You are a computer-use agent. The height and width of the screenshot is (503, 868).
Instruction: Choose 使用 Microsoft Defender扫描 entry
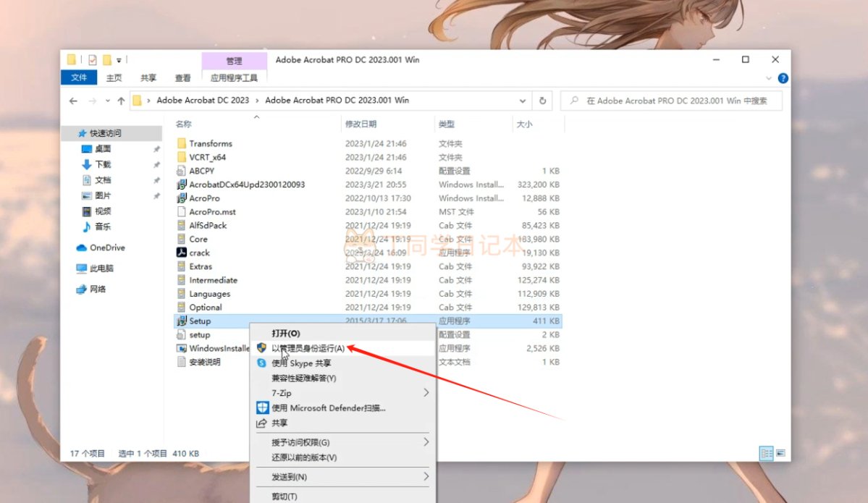pyautogui.click(x=342, y=407)
